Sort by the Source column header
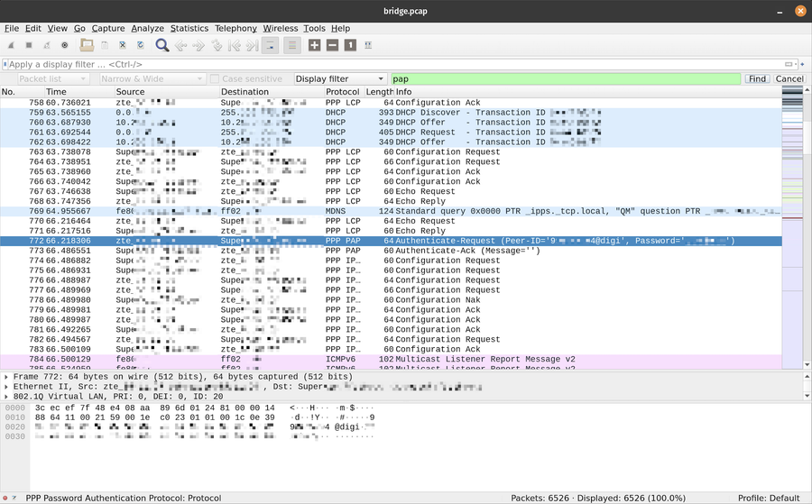The width and height of the screenshot is (812, 504). [167, 92]
